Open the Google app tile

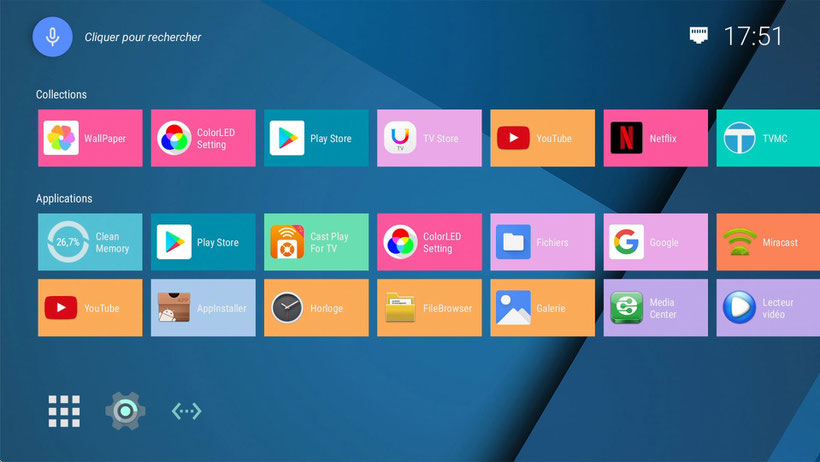tap(655, 242)
